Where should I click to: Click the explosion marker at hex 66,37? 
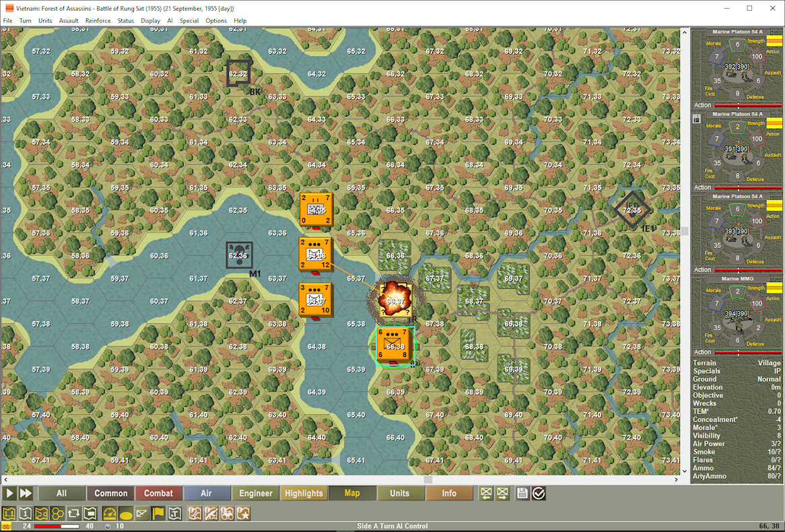tap(395, 300)
